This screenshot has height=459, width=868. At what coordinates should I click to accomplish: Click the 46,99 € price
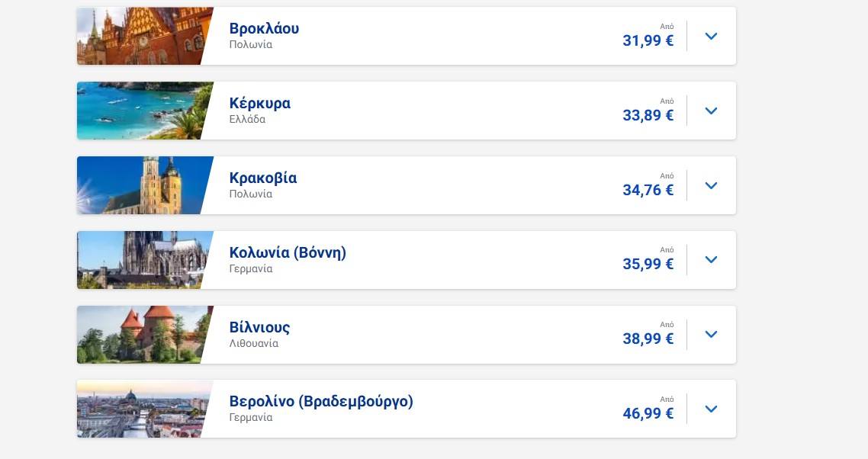[x=648, y=414]
